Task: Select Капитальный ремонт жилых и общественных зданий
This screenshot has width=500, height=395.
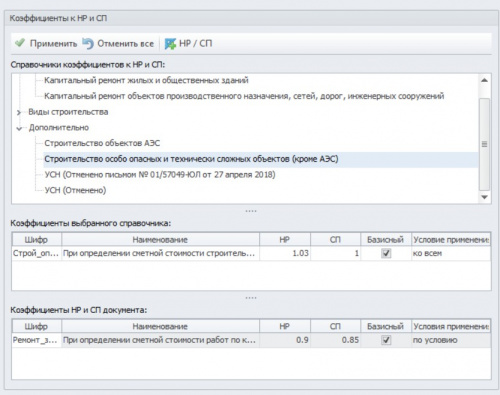Action: tap(146, 80)
